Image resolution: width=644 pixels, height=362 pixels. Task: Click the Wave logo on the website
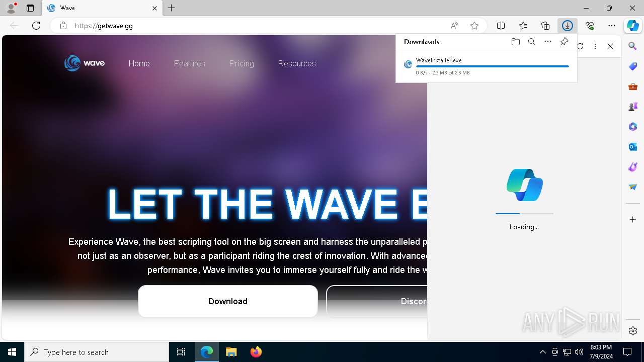point(85,63)
